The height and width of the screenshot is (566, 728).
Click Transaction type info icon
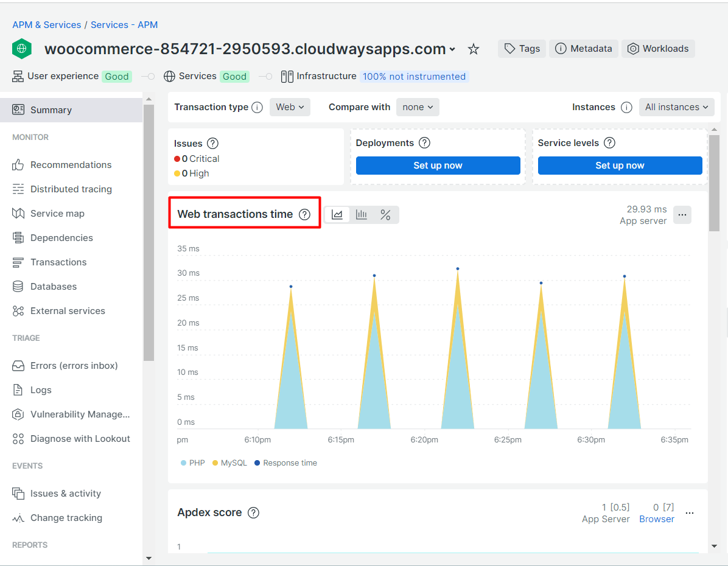[x=257, y=108]
